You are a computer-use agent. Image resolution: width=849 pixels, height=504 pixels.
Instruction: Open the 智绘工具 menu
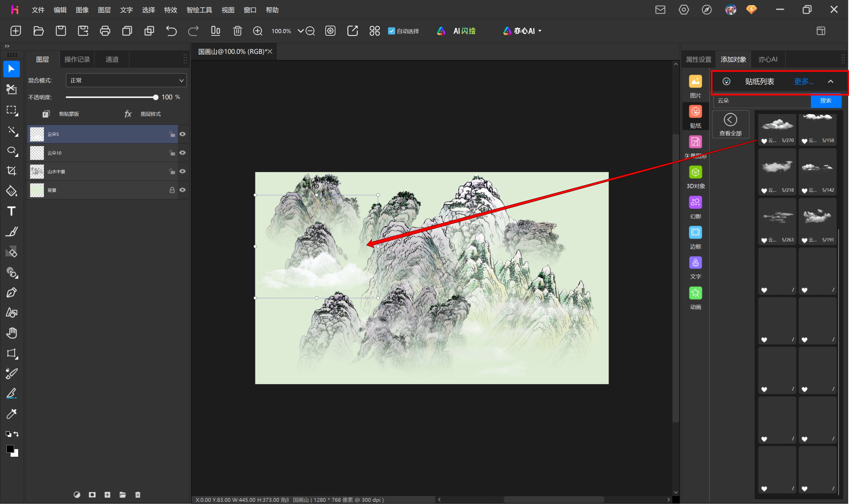click(199, 10)
